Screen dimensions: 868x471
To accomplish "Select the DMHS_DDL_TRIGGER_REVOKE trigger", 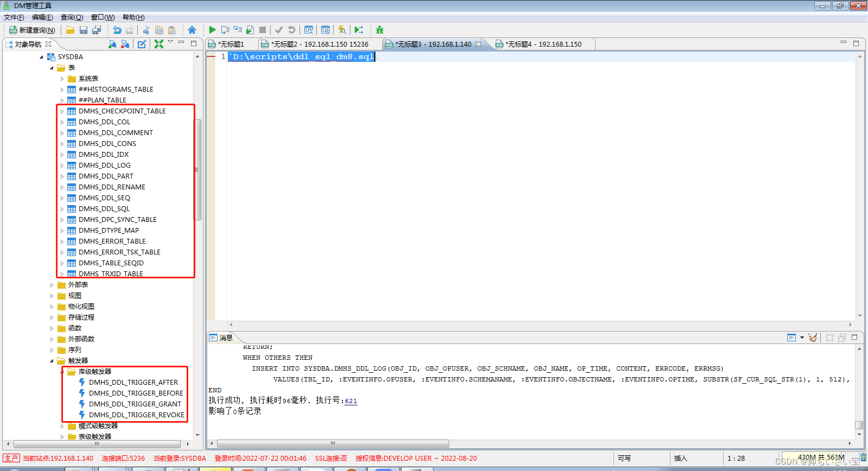I will (137, 415).
